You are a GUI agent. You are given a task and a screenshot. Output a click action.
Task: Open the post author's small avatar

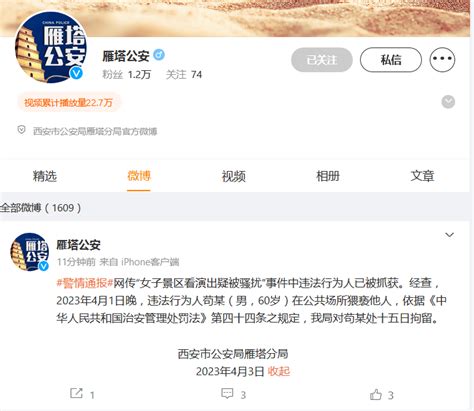pos(30,252)
